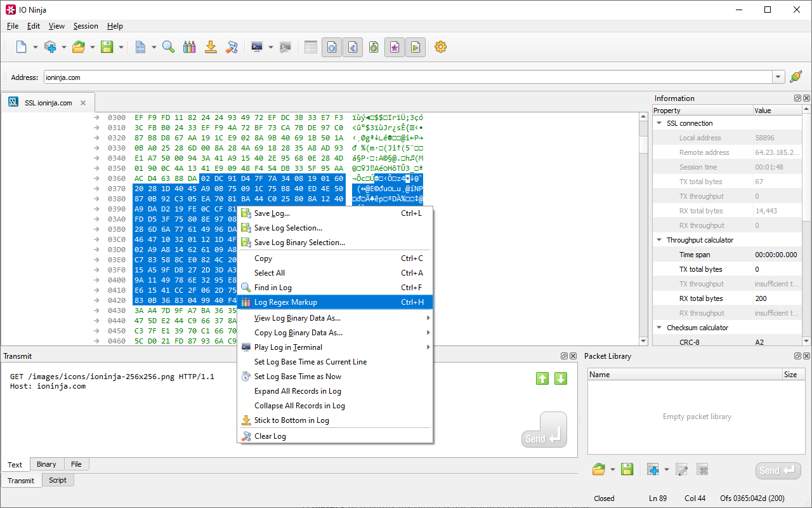This screenshot has height=508, width=812.
Task: Open View Log Binary Data As submenu
Action: (x=335, y=318)
